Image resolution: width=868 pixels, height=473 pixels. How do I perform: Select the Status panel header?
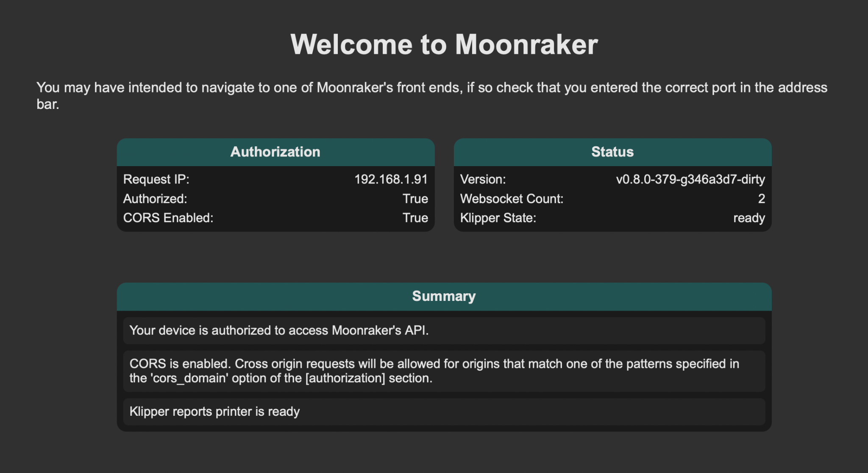click(612, 152)
